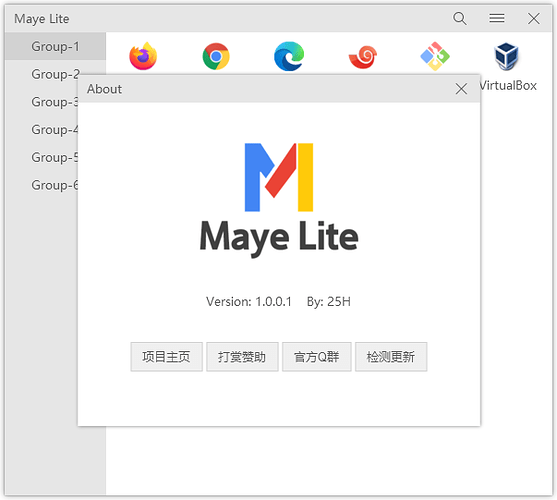
Task: Open the Google Chrome shortcut icon
Action: [216, 56]
